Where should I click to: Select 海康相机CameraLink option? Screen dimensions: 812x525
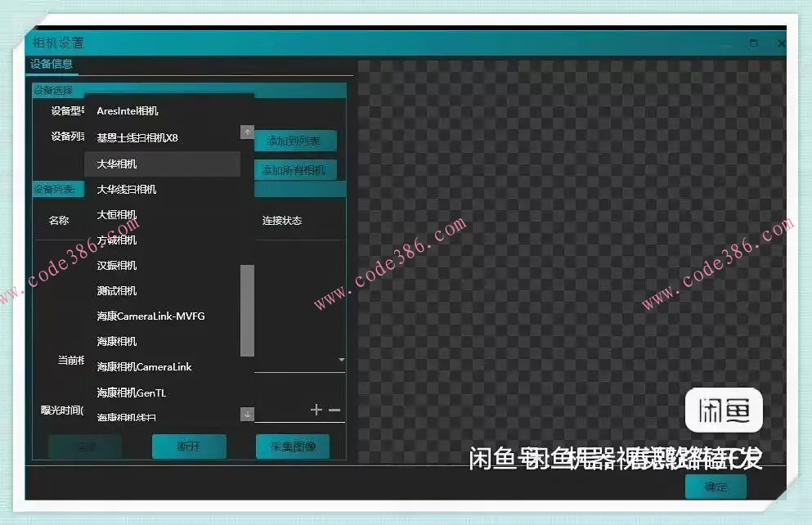162,367
